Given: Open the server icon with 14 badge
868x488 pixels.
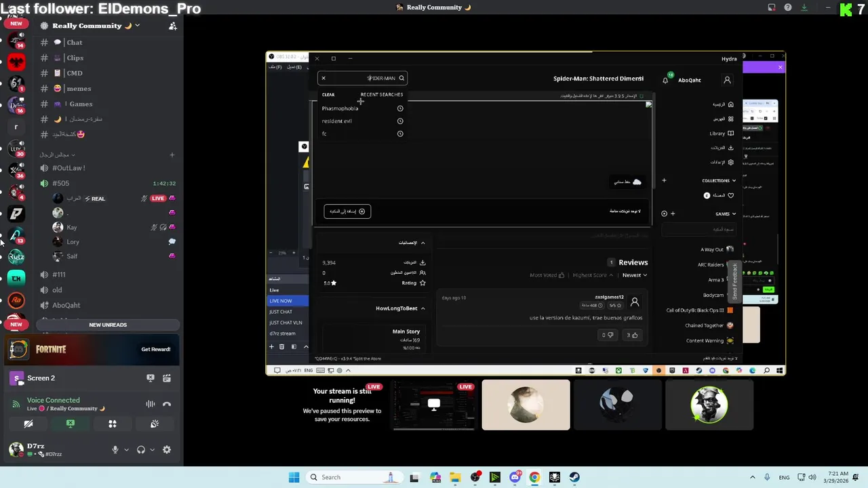Looking at the screenshot, I should pyautogui.click(x=16, y=39).
